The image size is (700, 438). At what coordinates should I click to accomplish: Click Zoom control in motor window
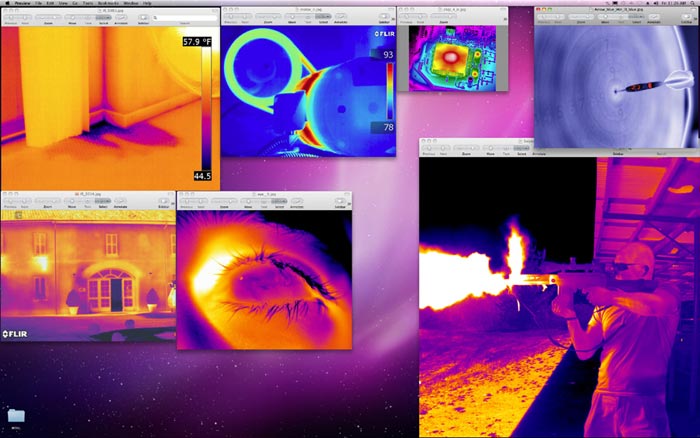click(x=268, y=17)
